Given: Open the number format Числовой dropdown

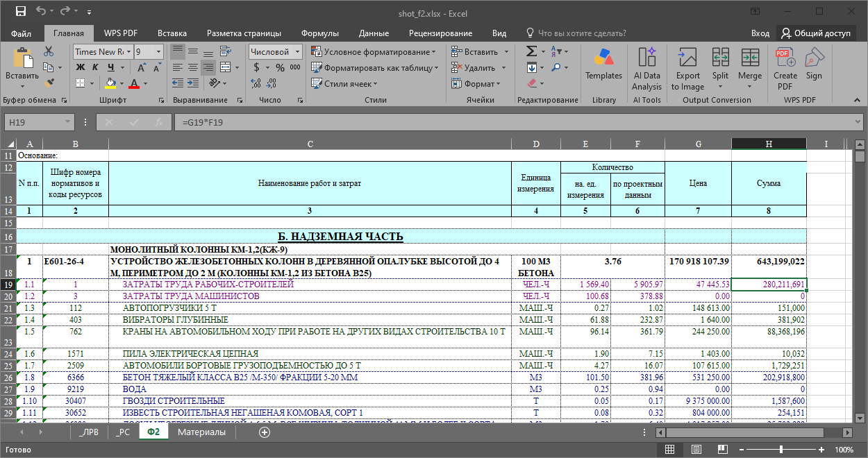Looking at the screenshot, I should point(298,52).
